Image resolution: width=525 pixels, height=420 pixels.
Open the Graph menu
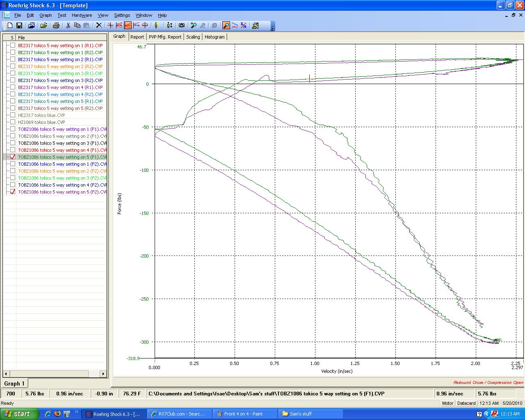pos(46,15)
